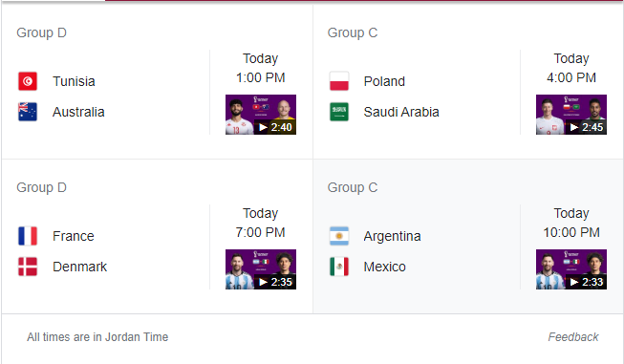Viewport: 624px width, 364px height.
Task: Click the France flag icon
Action: tap(28, 236)
